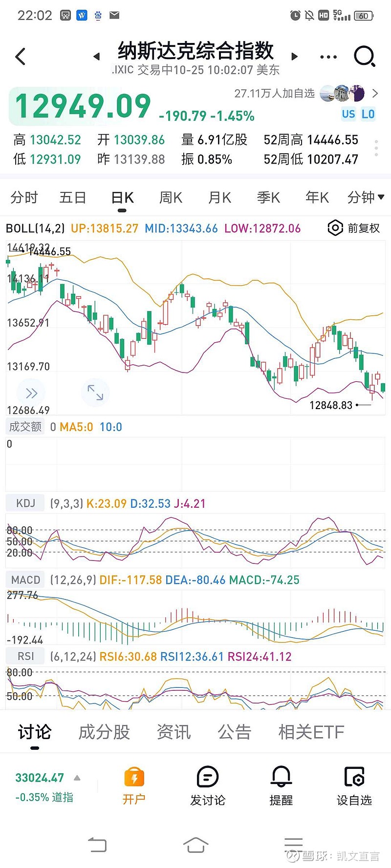Open the three-dot more options menu

(328, 57)
